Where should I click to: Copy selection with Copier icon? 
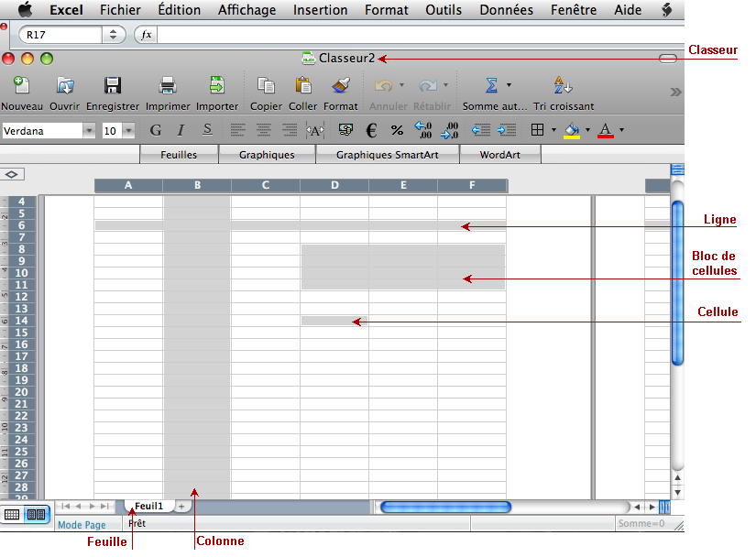pos(266,86)
